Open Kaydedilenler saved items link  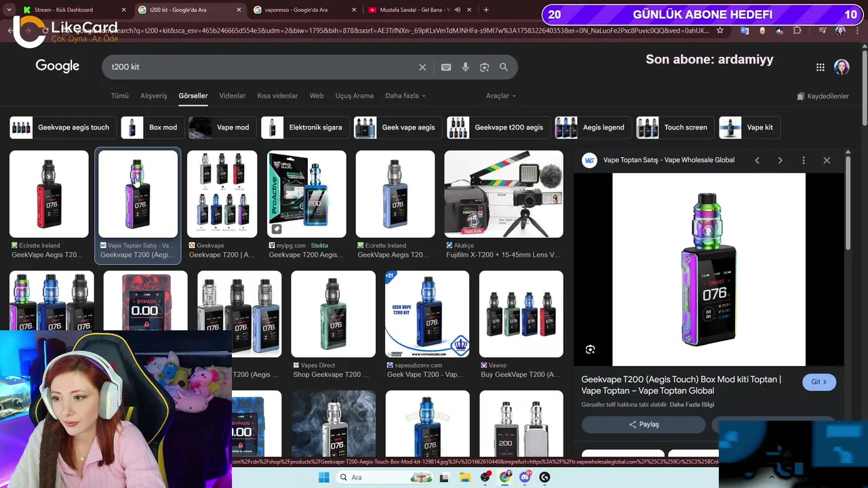tap(823, 96)
